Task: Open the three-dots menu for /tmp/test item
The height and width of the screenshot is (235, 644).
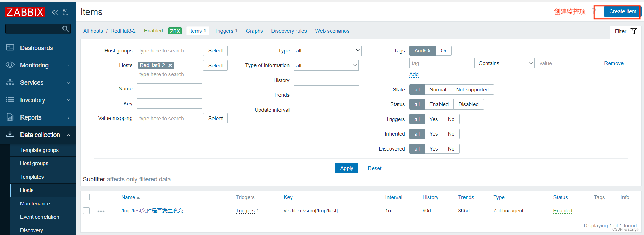Action: coord(101,211)
